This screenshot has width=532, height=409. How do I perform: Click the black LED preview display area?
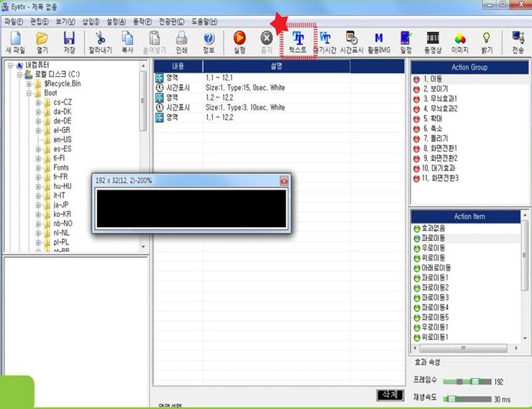coord(191,208)
